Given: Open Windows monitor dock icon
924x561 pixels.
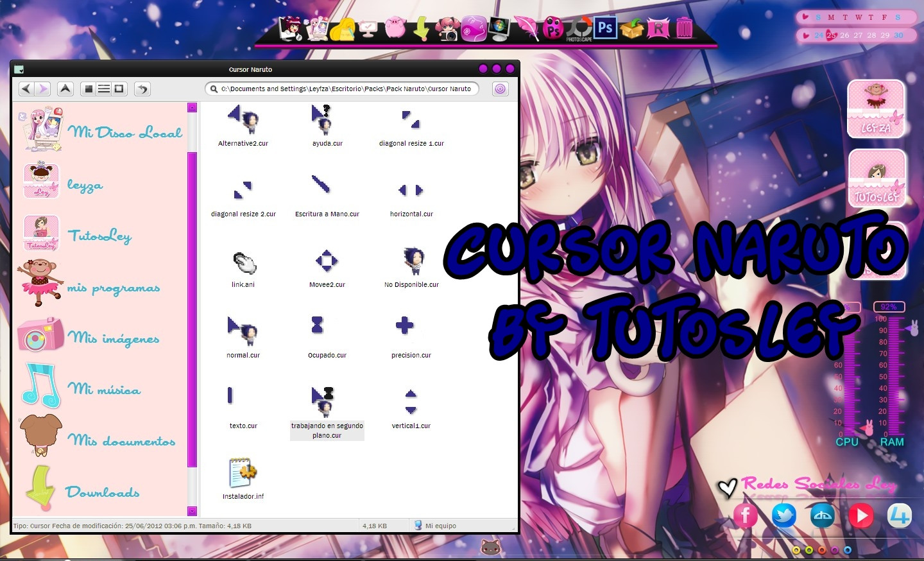Looking at the screenshot, I should pyautogui.click(x=499, y=28).
